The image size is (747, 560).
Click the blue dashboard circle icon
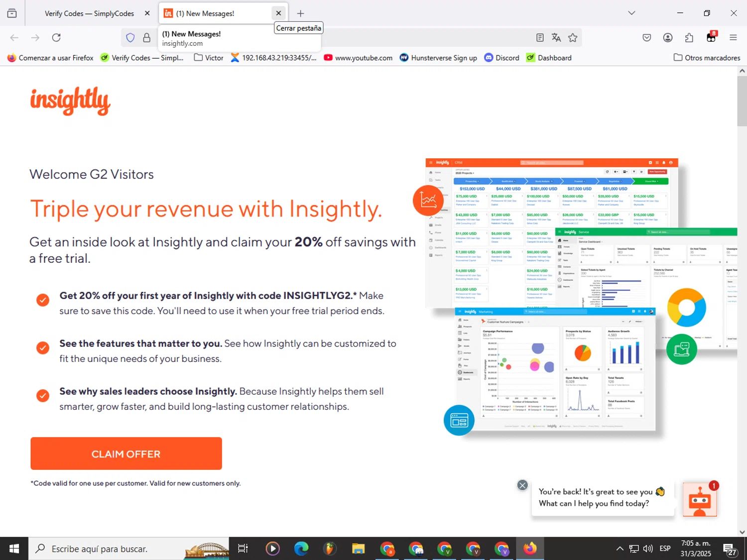459,420
